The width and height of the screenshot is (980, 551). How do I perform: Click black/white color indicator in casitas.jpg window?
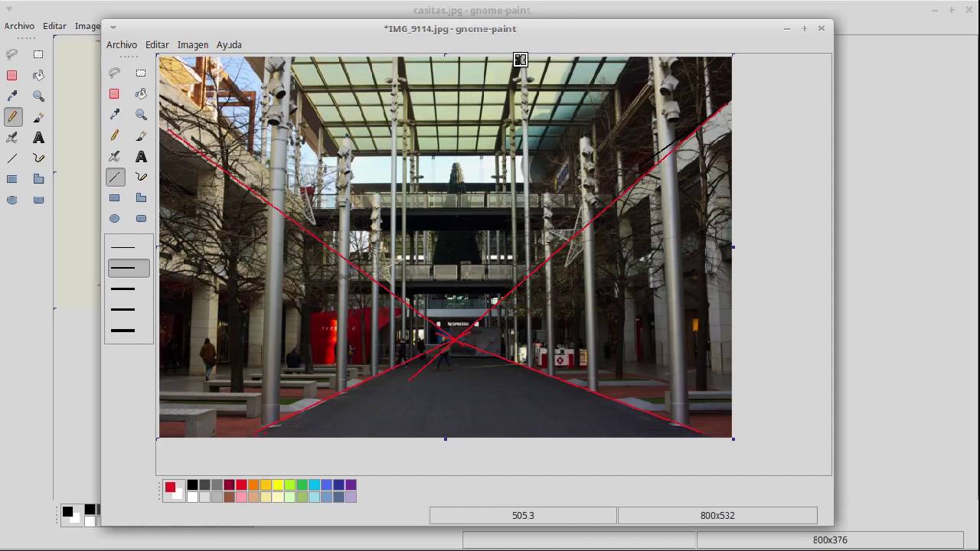[x=71, y=516]
